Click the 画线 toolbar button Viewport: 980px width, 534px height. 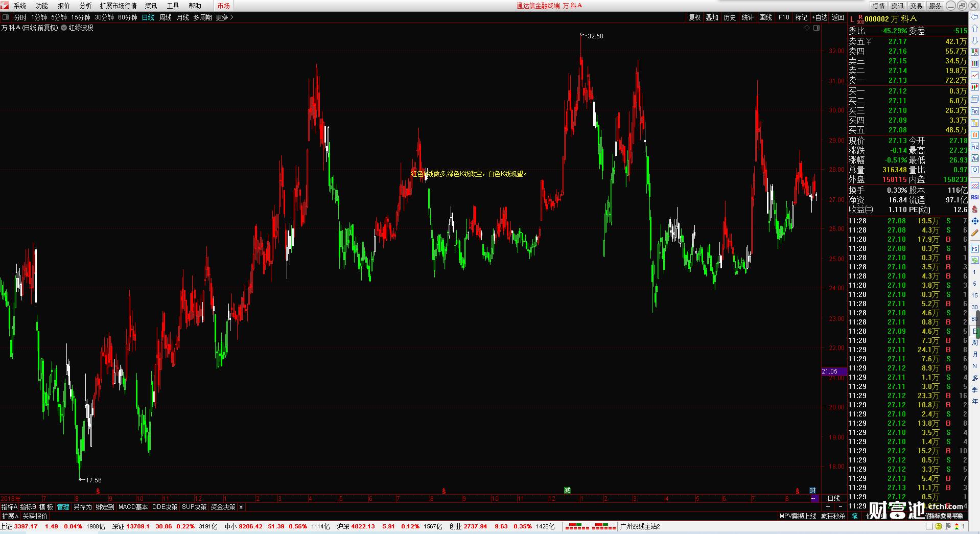766,17
